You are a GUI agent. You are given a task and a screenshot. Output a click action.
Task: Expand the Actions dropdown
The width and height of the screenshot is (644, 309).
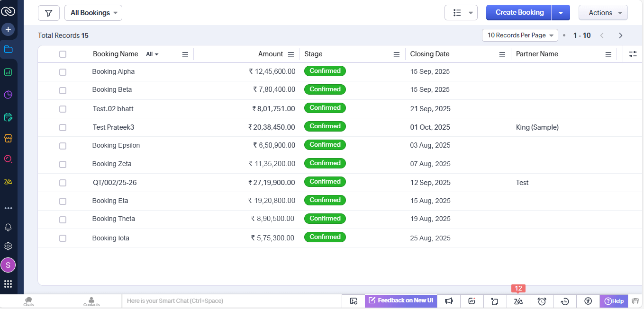[x=603, y=13]
